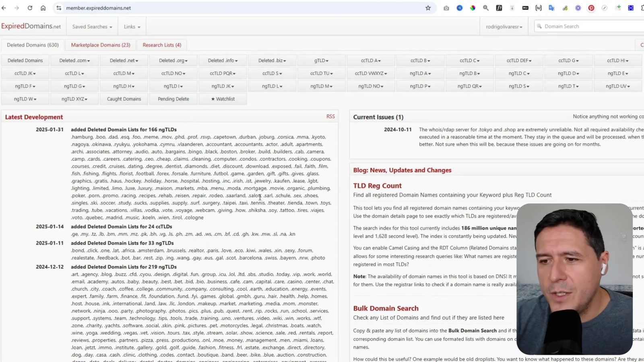Open the Pending Delete list

[173, 99]
